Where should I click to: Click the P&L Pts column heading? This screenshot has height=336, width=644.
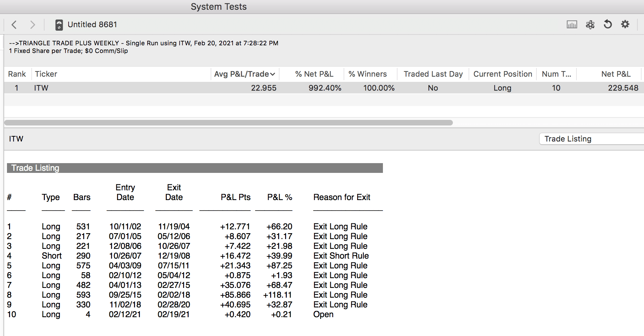(x=236, y=197)
